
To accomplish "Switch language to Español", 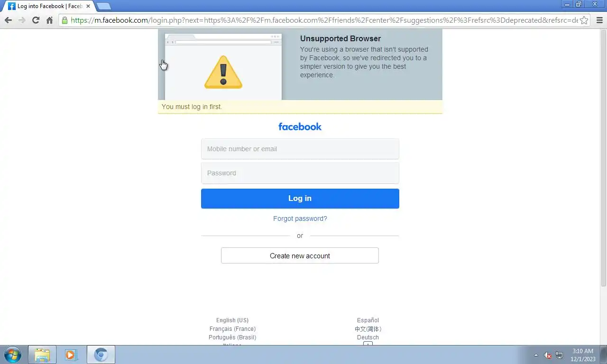I will [x=368, y=320].
